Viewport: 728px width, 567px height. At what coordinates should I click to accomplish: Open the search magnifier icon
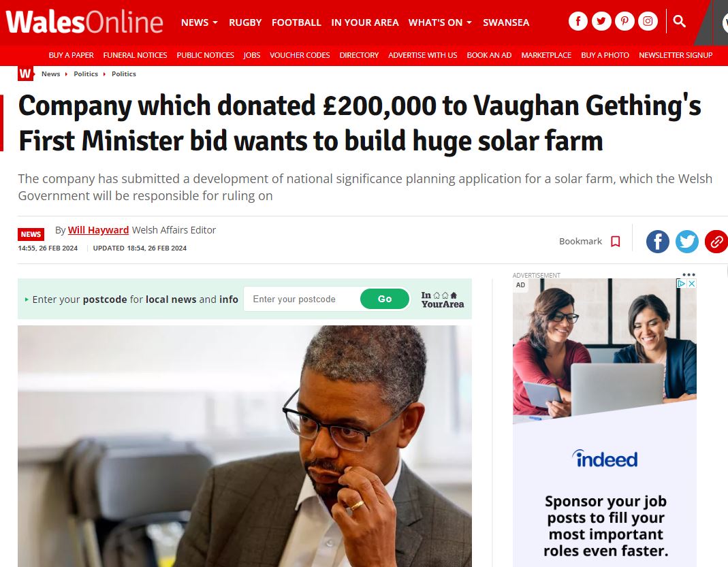679,21
